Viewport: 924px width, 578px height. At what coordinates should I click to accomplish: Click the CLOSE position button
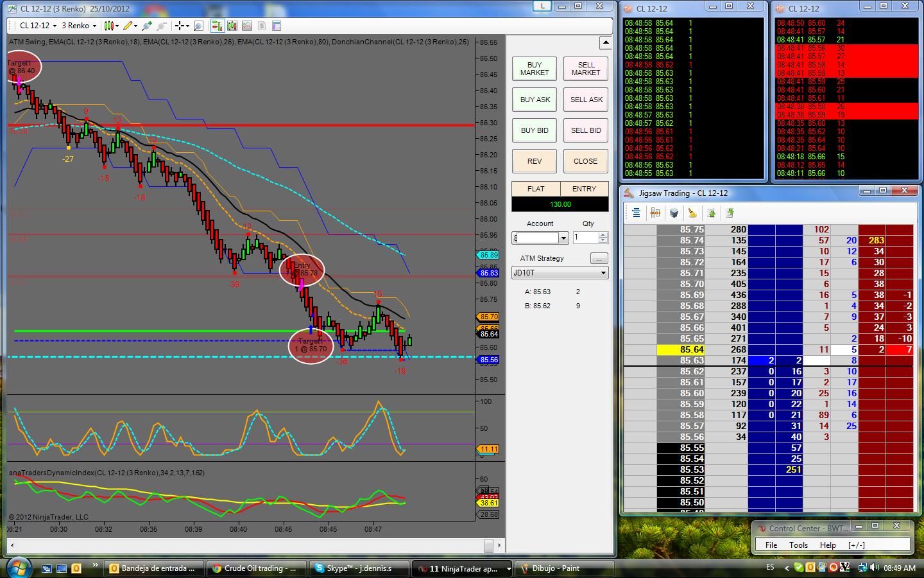click(586, 161)
